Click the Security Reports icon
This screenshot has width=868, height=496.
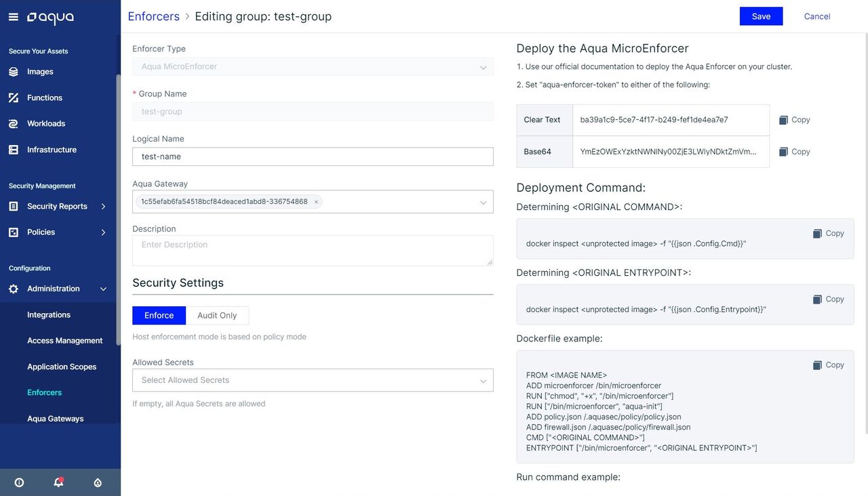[14, 206]
